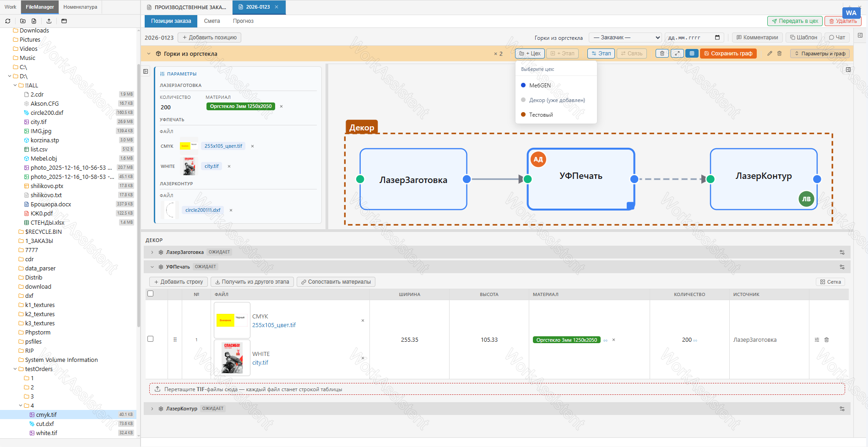Expand the ЛазерЗаготовка stage row
The width and height of the screenshot is (868, 447).
coord(152,252)
